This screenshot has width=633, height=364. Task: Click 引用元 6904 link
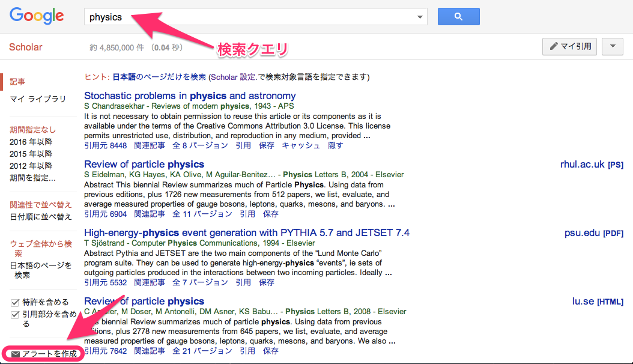(x=105, y=214)
